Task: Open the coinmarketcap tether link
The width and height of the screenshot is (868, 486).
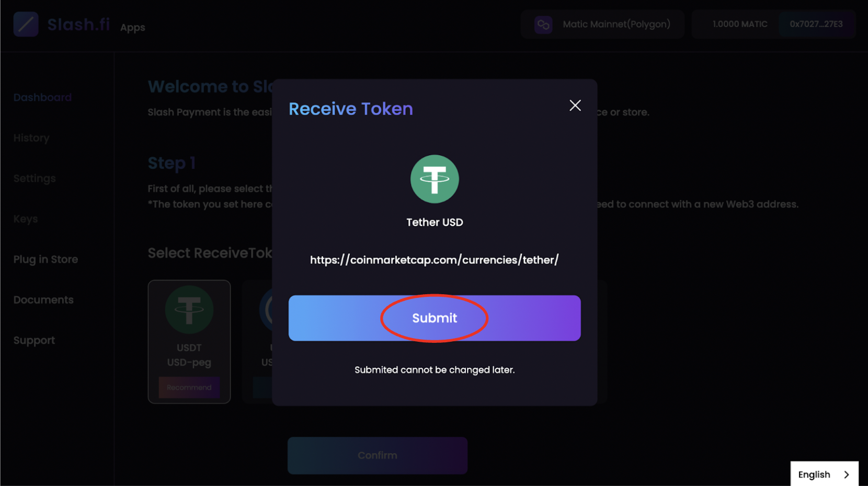Action: 434,260
